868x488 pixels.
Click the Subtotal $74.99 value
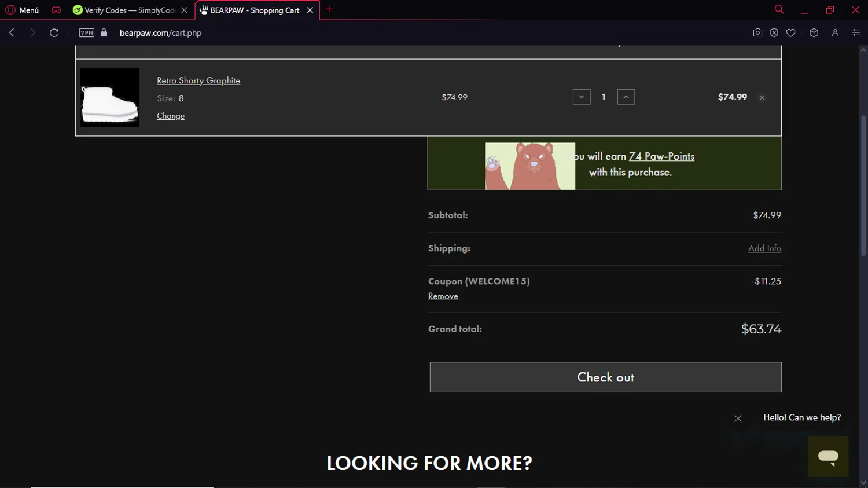click(767, 215)
